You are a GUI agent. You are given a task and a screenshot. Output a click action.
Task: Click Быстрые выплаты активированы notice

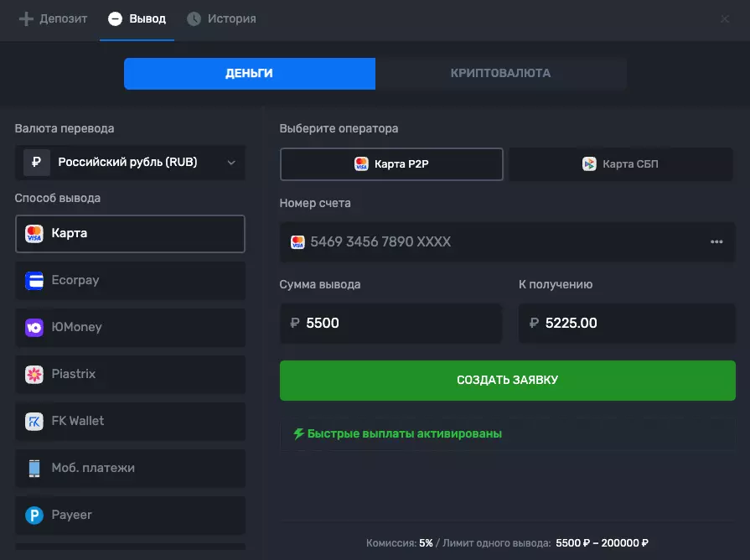[x=397, y=434]
